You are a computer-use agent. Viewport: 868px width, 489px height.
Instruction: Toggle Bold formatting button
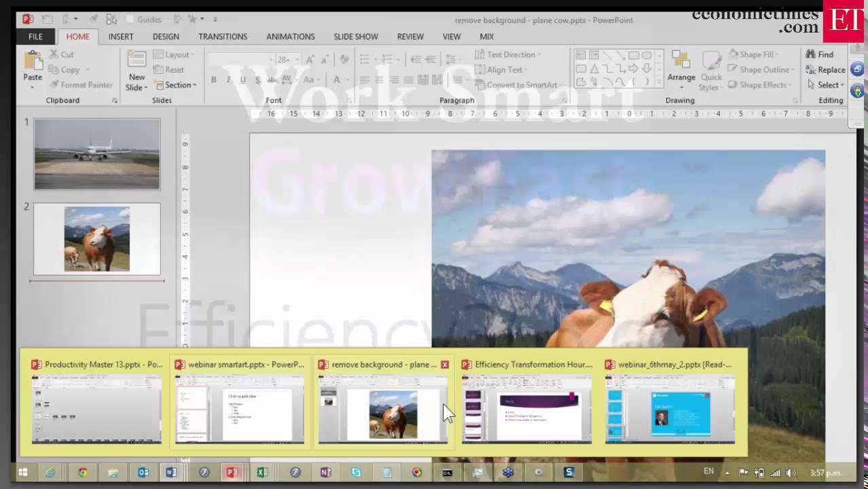(213, 80)
